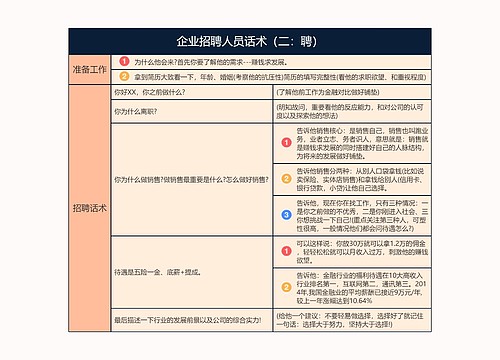Select the cell 最后描述一下行业的发展前景
Screen dimensions: 500x360
coord(192,320)
